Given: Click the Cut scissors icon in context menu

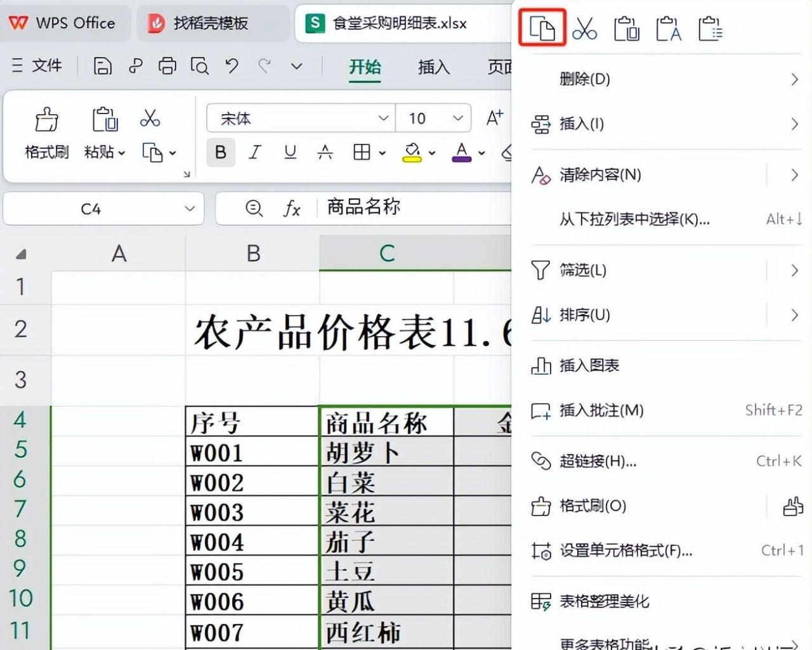Looking at the screenshot, I should pyautogui.click(x=584, y=29).
